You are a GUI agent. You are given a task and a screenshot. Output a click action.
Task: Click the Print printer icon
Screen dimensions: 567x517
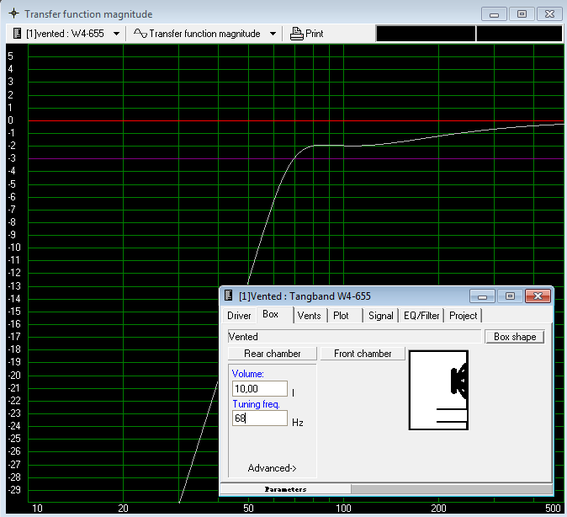tap(296, 34)
